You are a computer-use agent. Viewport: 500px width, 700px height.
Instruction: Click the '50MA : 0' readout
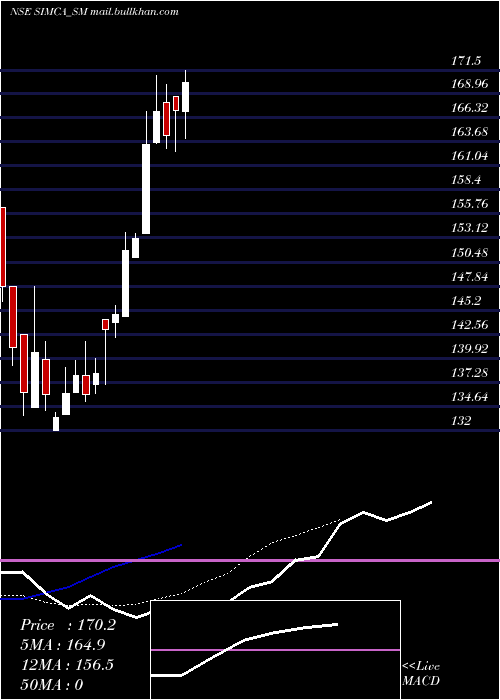pos(52,684)
